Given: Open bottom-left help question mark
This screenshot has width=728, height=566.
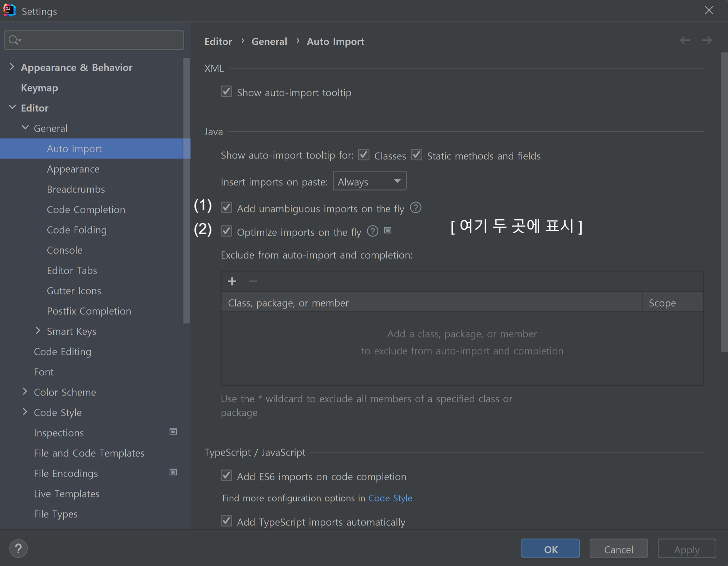Looking at the screenshot, I should [18, 548].
